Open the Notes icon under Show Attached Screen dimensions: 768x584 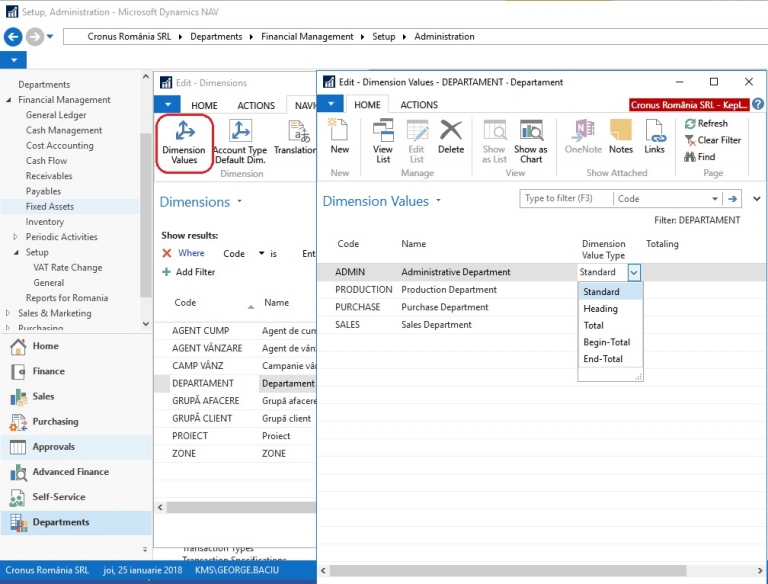point(621,136)
